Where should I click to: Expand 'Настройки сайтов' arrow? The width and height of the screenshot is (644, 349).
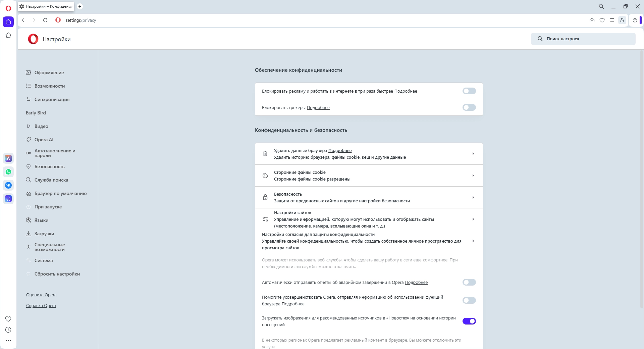click(473, 219)
